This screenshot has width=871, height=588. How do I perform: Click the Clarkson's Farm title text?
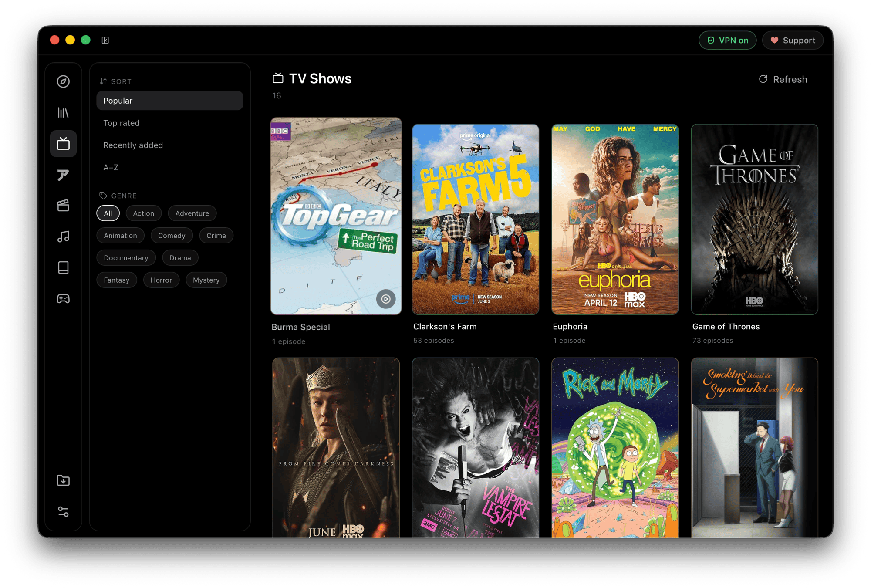445,327
